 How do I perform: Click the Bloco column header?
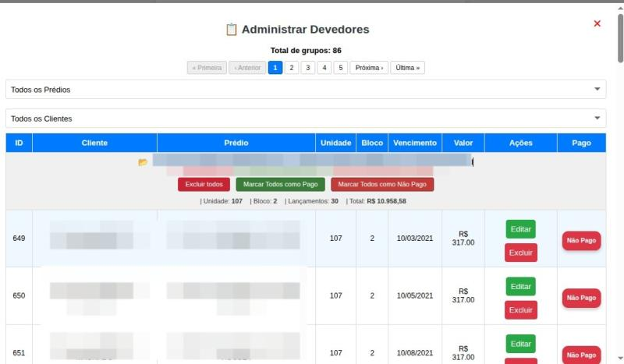pyautogui.click(x=372, y=143)
